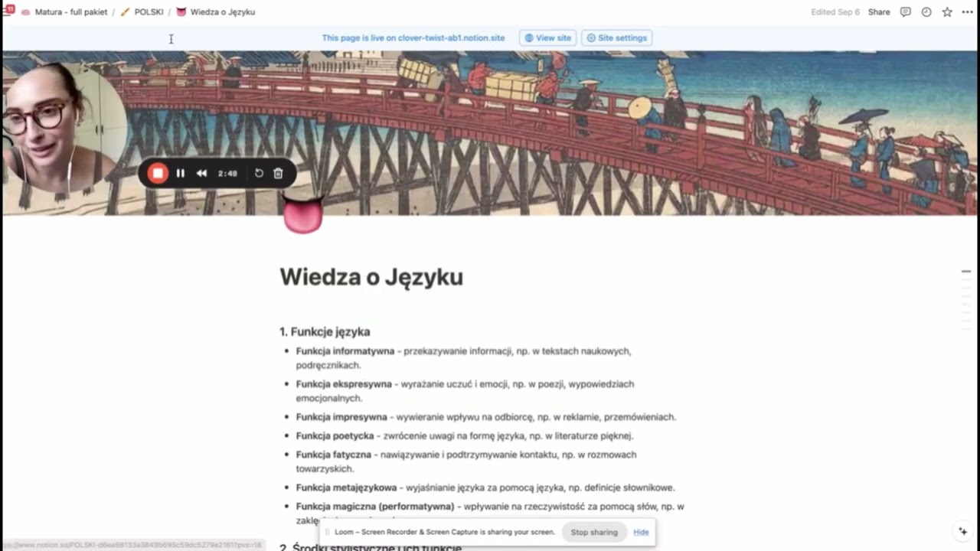Open page history clock icon
Image resolution: width=980 pixels, height=551 pixels.
pyautogui.click(x=926, y=12)
